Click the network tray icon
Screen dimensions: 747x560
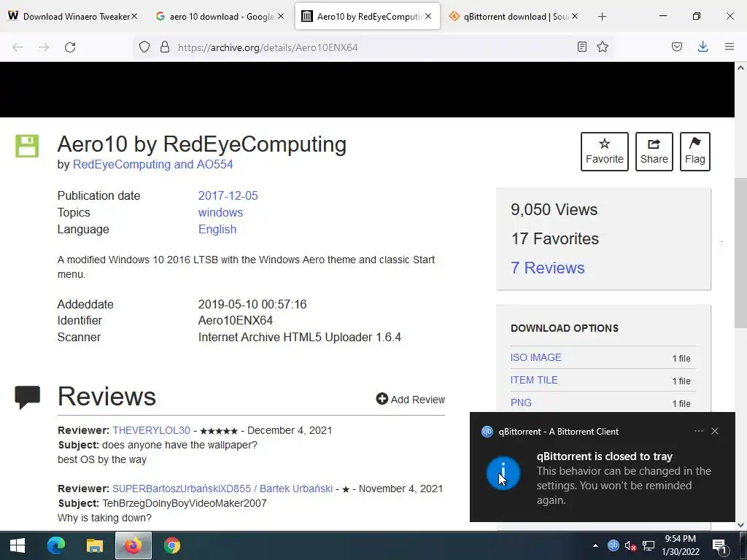click(649, 545)
